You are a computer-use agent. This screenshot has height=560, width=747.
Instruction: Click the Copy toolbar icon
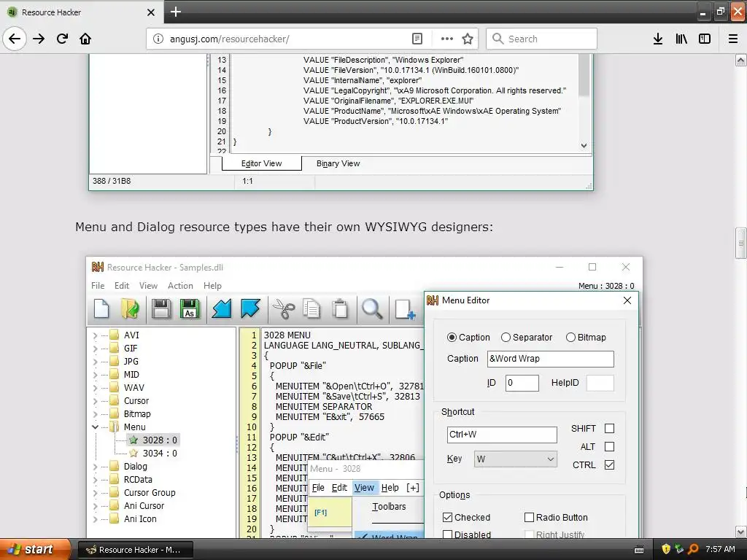311,308
